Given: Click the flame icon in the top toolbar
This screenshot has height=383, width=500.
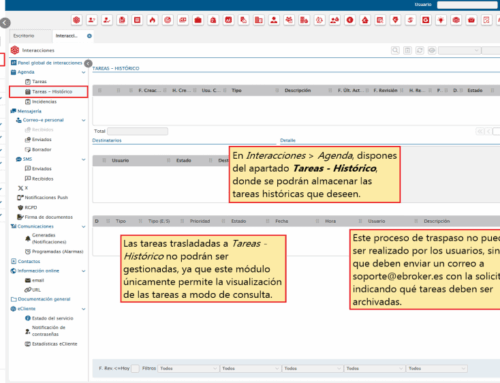Looking at the screenshot, I should pyautogui.click(x=152, y=20).
